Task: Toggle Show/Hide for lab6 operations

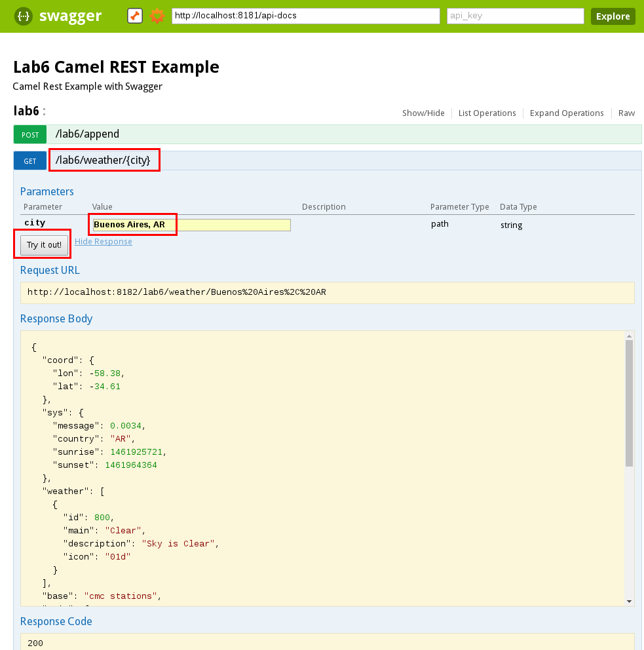Action: pos(423,113)
